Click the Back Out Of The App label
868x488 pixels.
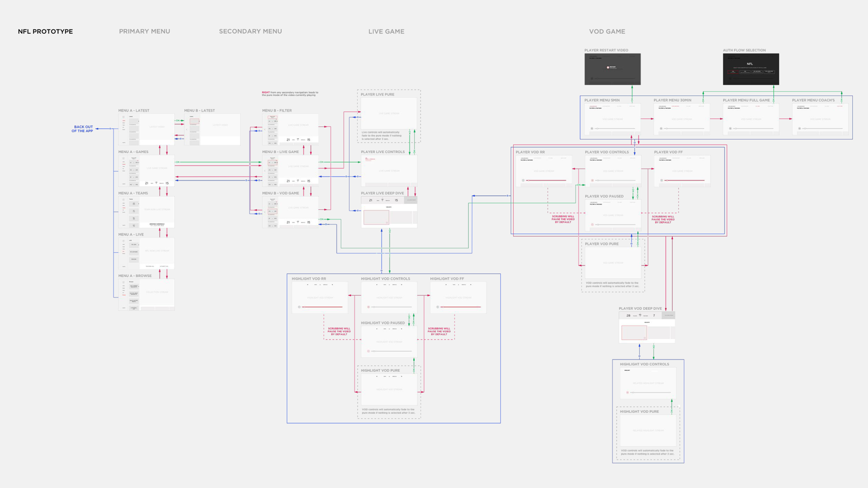(x=82, y=129)
